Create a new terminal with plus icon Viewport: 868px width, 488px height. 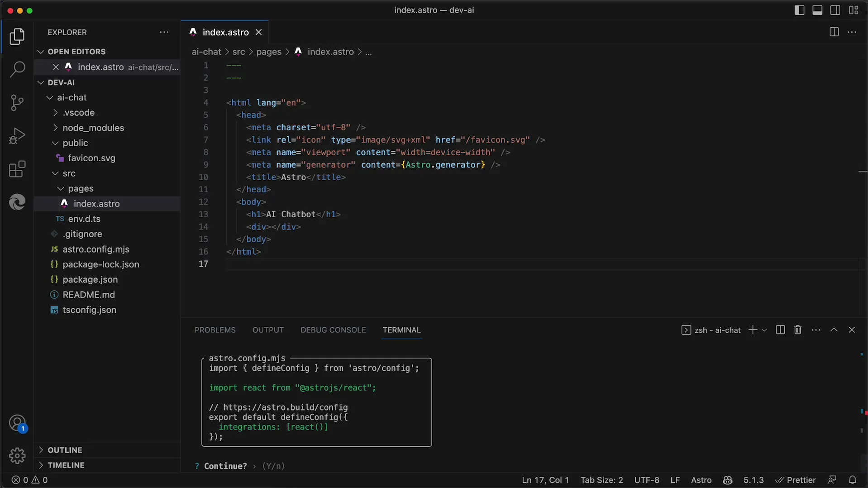(x=753, y=330)
